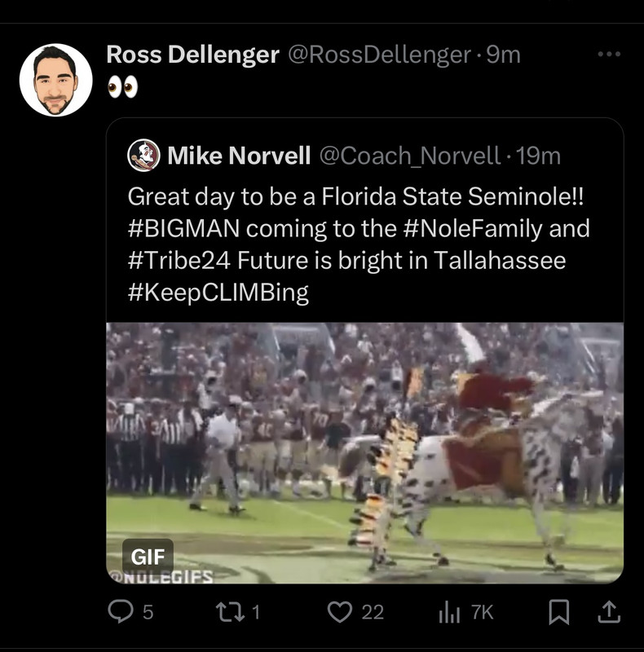Visit the @RossDellenger handle
The width and height of the screenshot is (644, 652).
(378, 55)
